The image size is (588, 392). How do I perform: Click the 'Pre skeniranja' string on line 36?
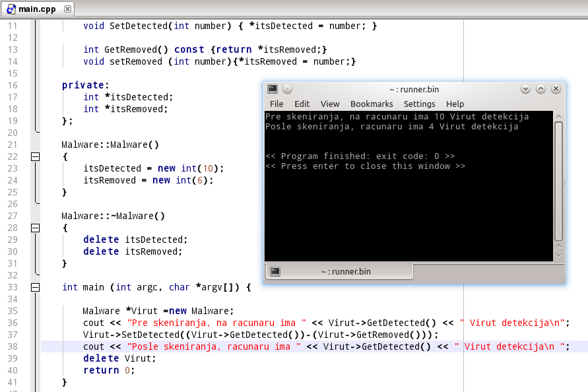coord(216,323)
